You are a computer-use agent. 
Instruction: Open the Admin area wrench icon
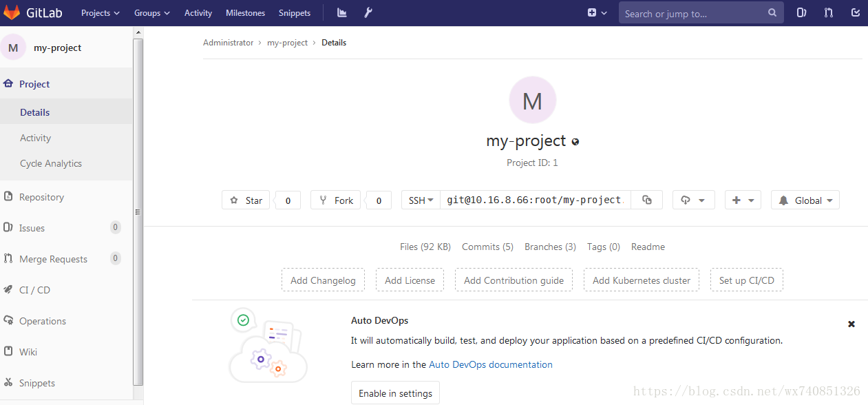(x=368, y=13)
